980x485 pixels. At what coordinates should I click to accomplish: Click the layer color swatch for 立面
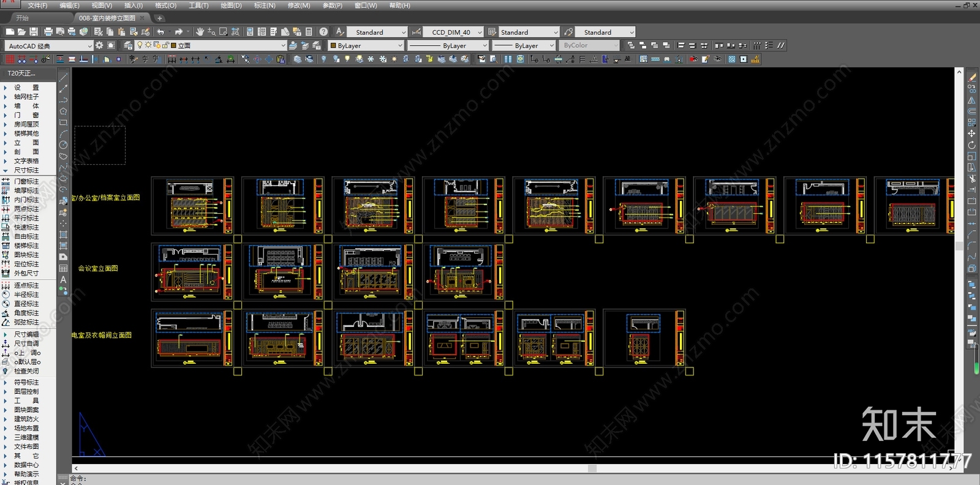tap(173, 45)
